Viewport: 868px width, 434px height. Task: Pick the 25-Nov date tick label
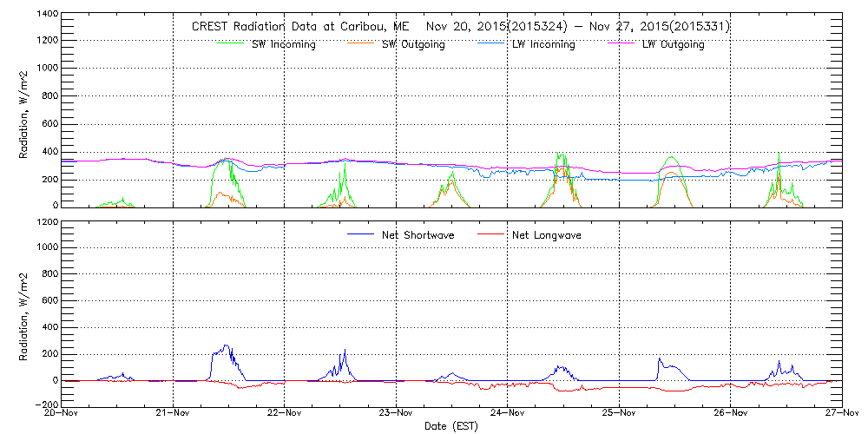[619, 414]
